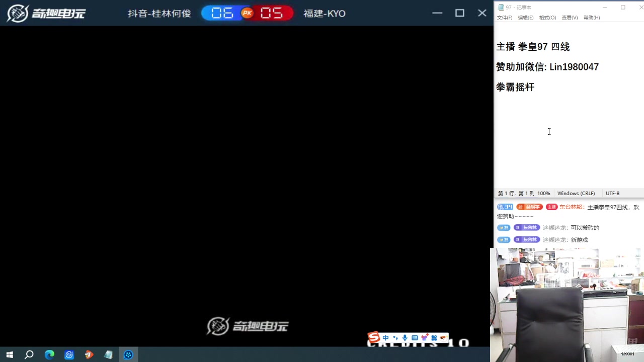Click the blue score 06
This screenshot has height=362, width=644.
click(x=222, y=13)
